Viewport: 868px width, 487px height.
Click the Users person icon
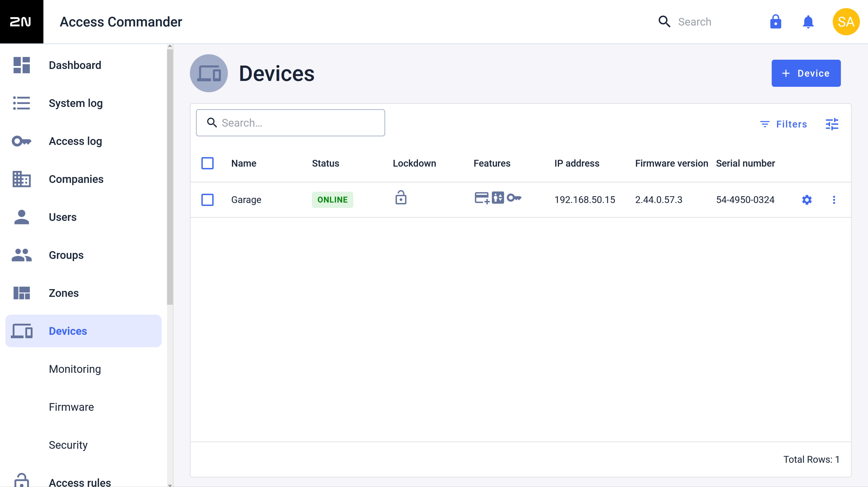point(21,217)
